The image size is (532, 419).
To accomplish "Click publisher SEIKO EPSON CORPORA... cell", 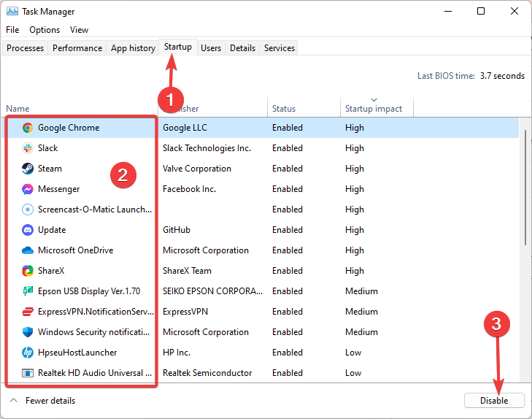I will pyautogui.click(x=212, y=291).
